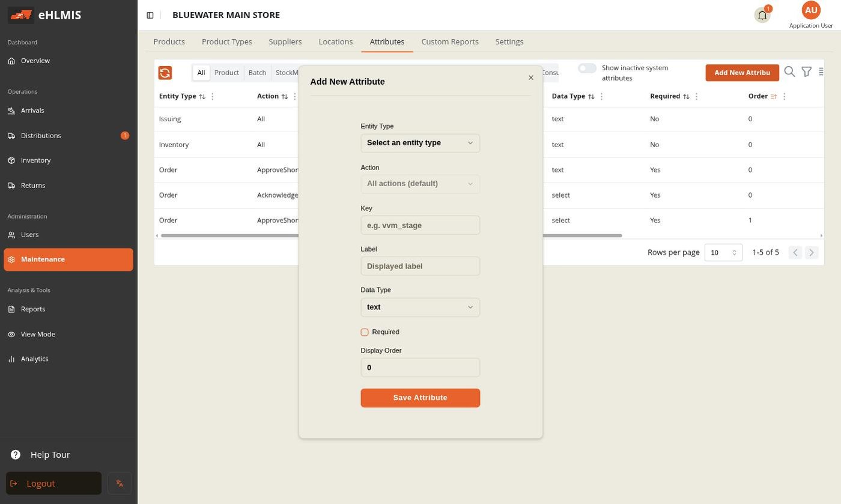This screenshot has height=504, width=841.
Task: Toggle the sidebar collapse icon
Action: tap(150, 15)
